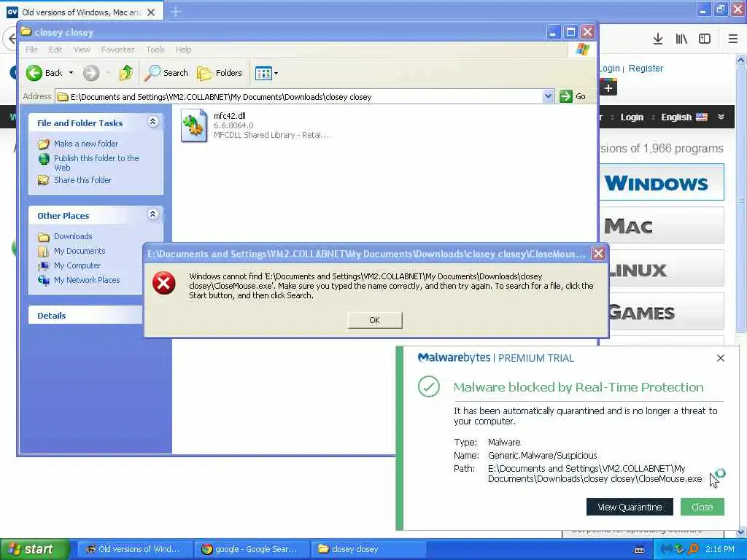Click the MAC category banner
This screenshot has height=560, width=747.
[x=661, y=225]
